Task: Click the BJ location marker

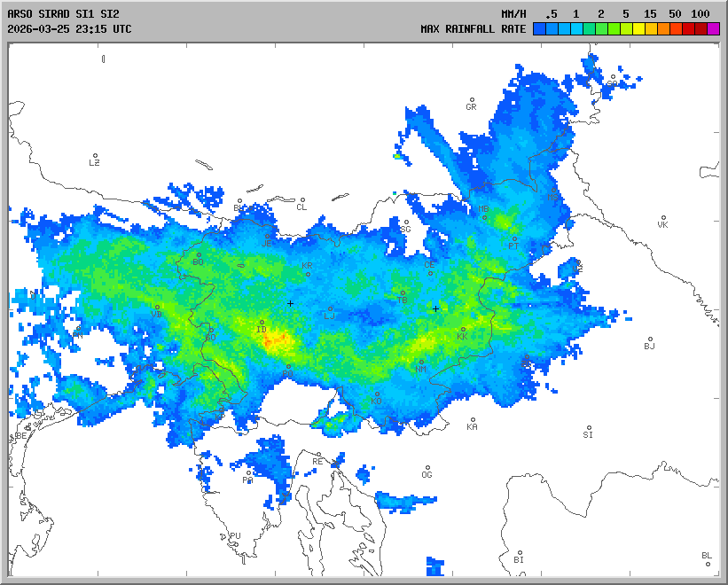Action: pyautogui.click(x=650, y=339)
